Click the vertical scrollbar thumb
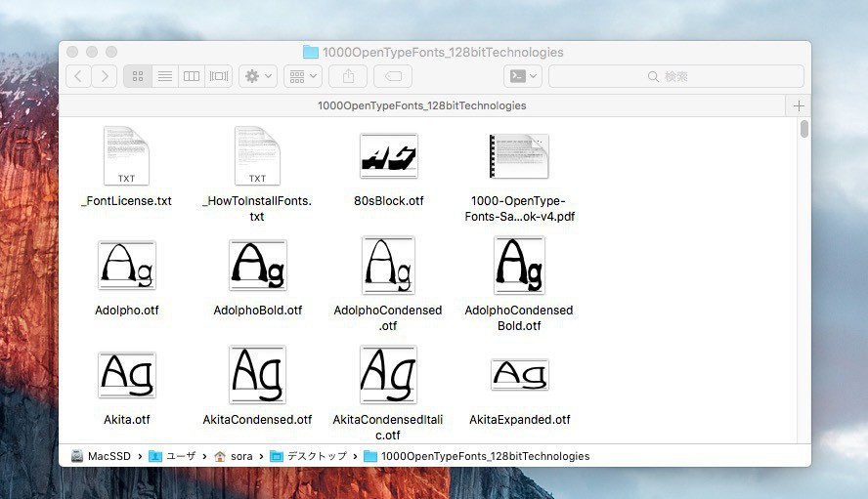This screenshot has height=499, width=868. click(804, 129)
